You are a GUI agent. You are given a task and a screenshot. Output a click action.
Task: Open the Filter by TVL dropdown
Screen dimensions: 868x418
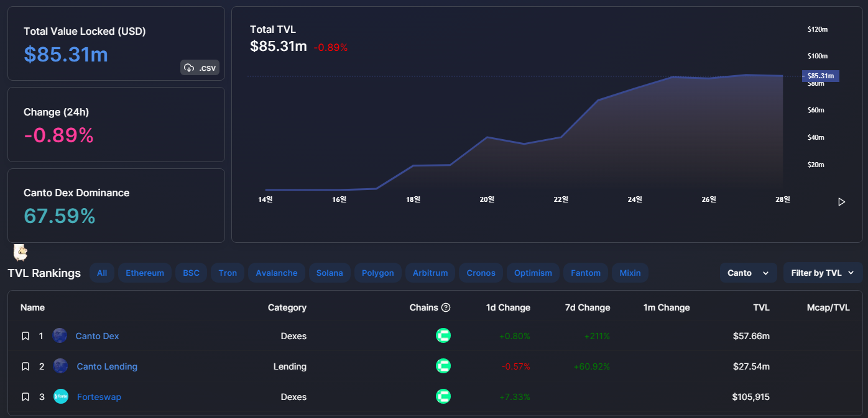click(x=823, y=273)
